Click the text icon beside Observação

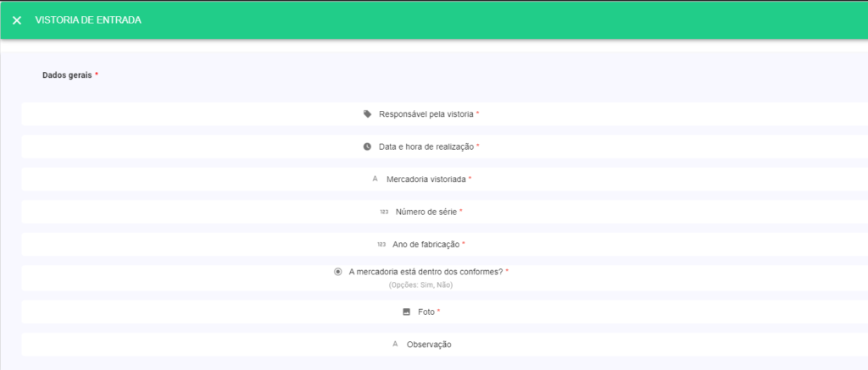(x=395, y=344)
